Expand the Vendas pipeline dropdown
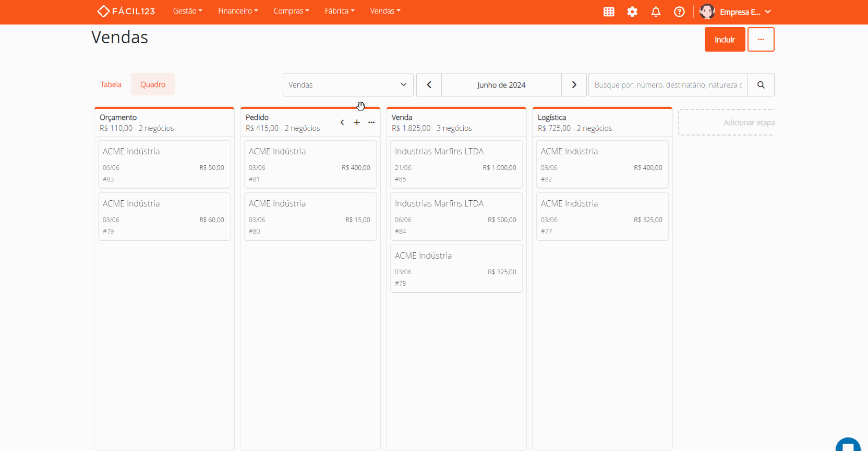 [x=348, y=85]
